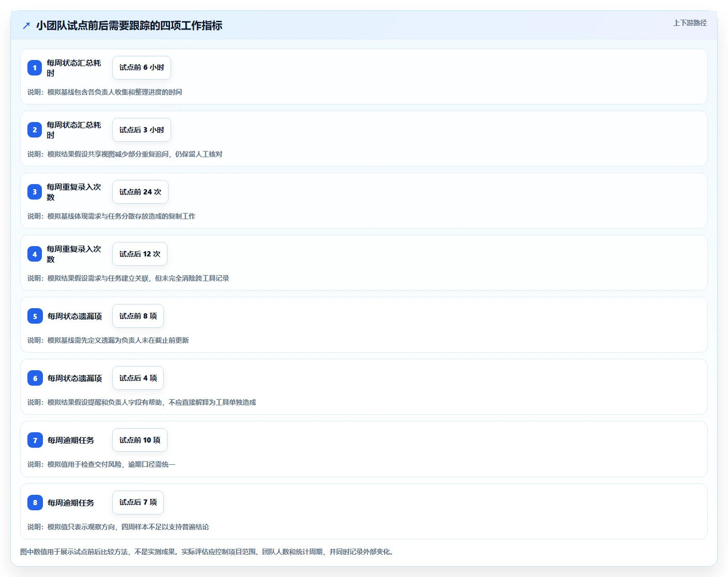Viewport: 728px width, 577px height.
Task: Click the 试点前 24 次 pill
Action: pos(140,192)
